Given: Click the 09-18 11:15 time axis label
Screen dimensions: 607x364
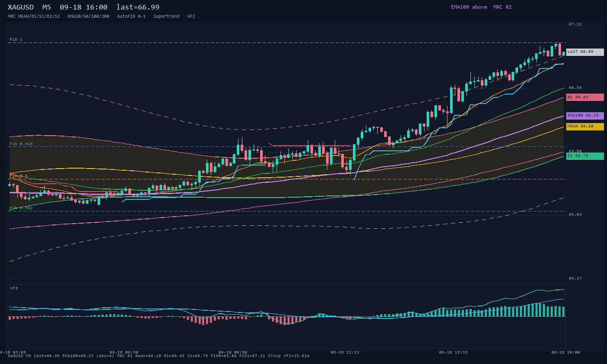Looking at the screenshot, I should 345,352.
